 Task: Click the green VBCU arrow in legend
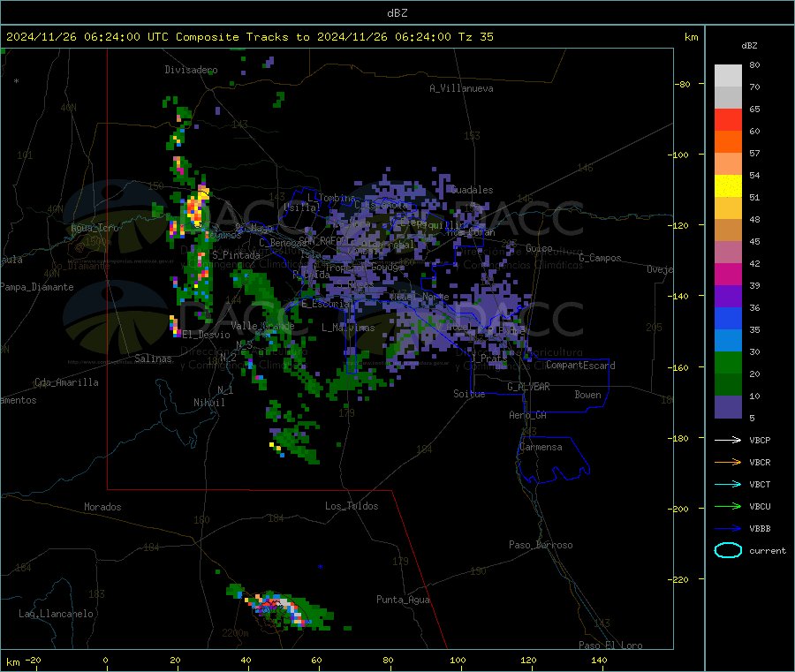[x=728, y=506]
